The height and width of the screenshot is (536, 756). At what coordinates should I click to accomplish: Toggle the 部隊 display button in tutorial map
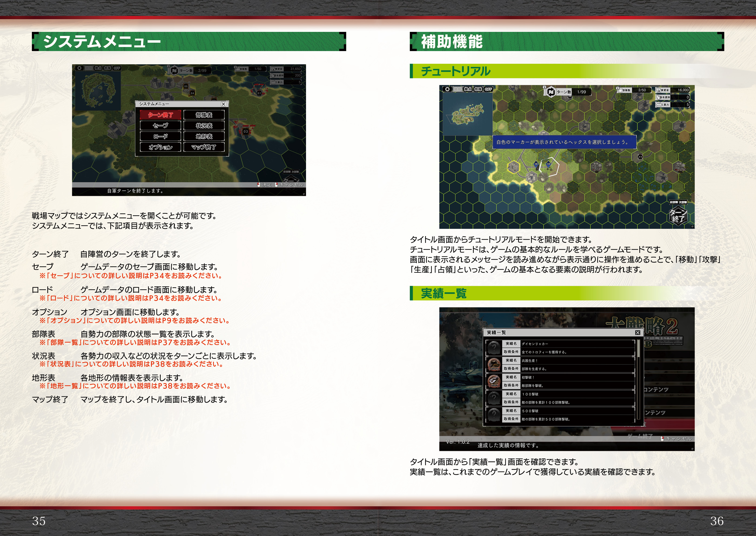click(x=478, y=89)
